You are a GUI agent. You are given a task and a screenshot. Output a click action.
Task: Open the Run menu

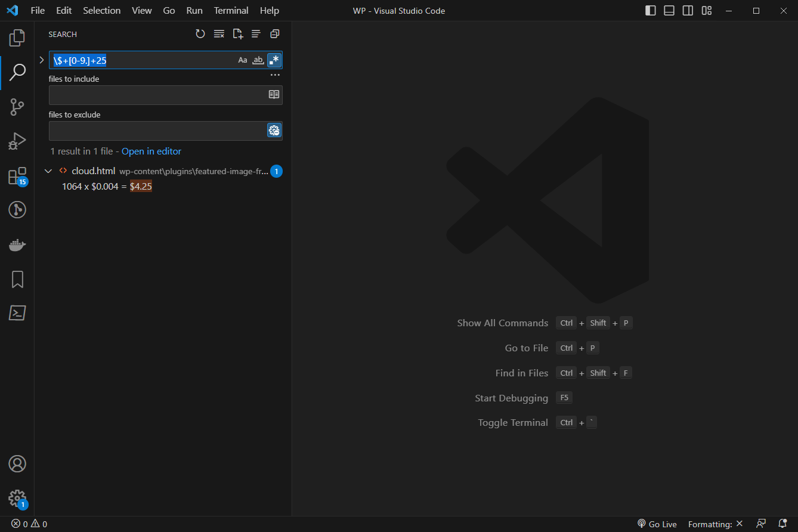[x=194, y=11]
